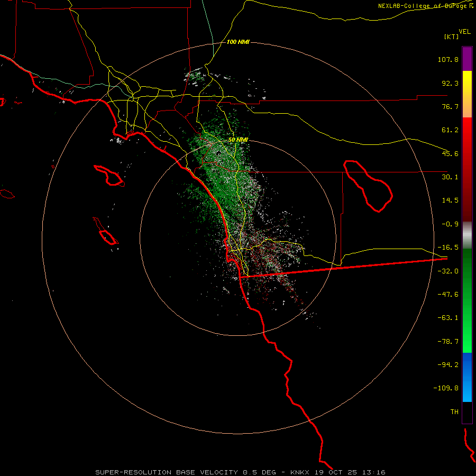
Task: Click the TH threshold label
Action: click(x=454, y=412)
